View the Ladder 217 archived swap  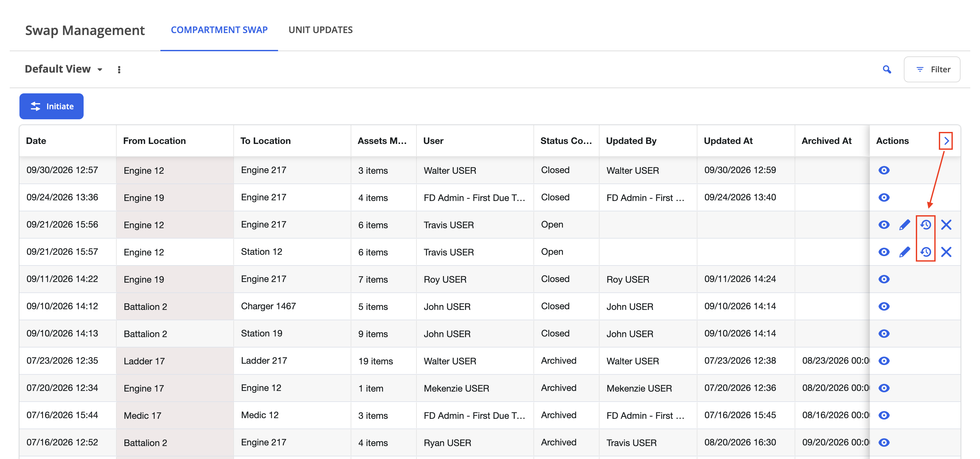[x=884, y=360]
